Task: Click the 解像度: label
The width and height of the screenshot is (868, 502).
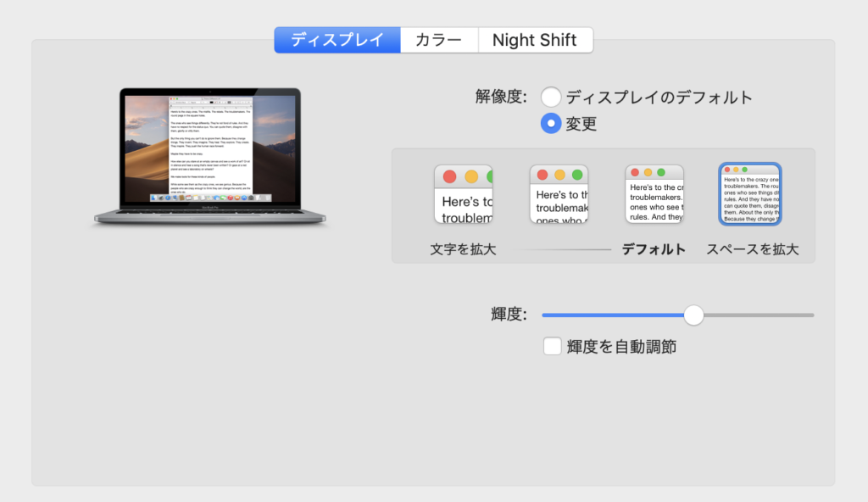Action: (x=501, y=97)
